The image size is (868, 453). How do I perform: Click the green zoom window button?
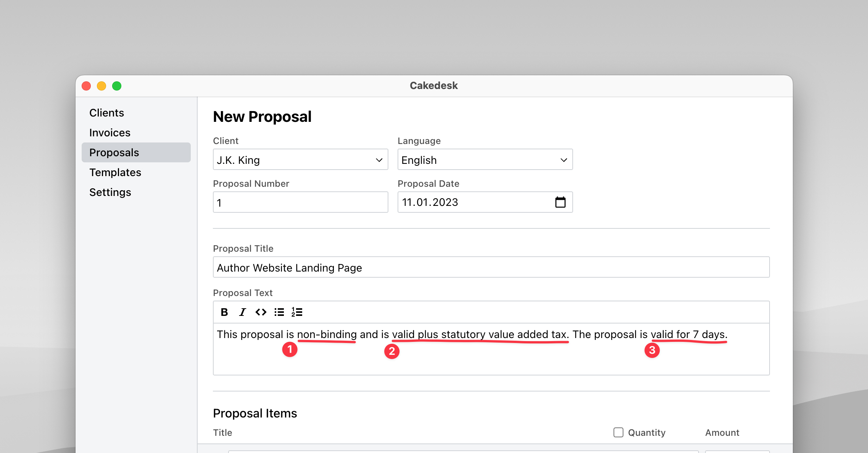117,86
